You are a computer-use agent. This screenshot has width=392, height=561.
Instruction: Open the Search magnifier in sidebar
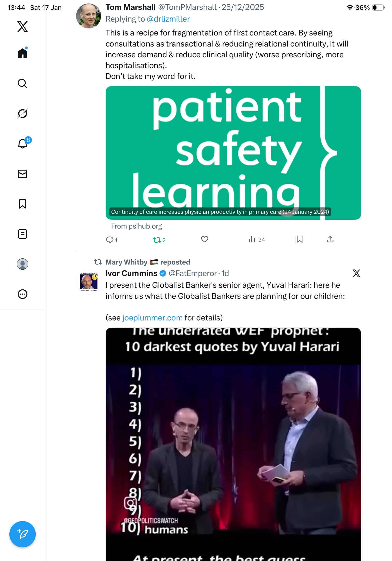pyautogui.click(x=23, y=83)
